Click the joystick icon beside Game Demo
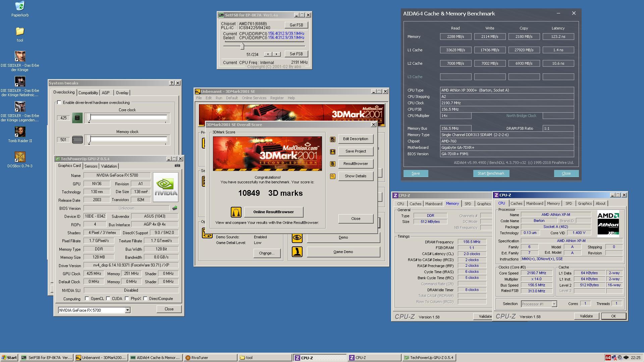The image size is (644, 362). point(297,252)
